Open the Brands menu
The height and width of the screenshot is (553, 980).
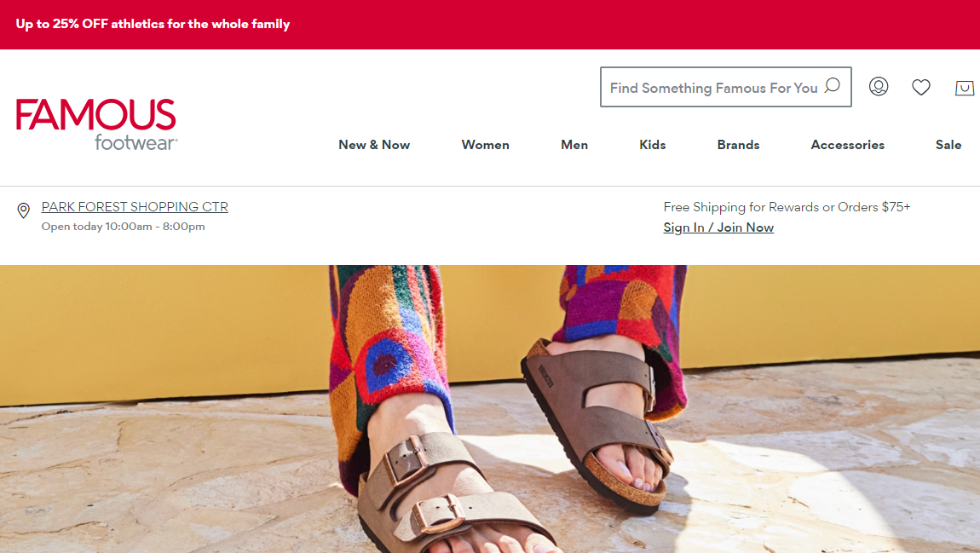click(738, 145)
